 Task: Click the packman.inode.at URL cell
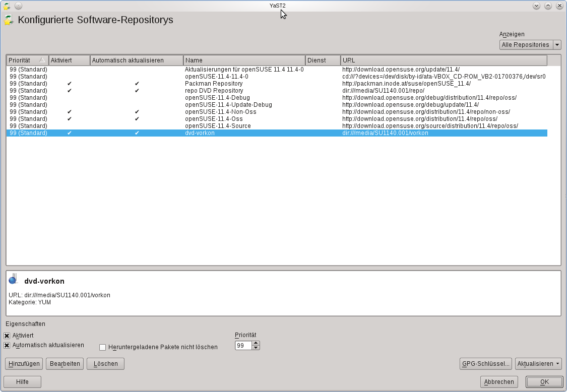[406, 84]
